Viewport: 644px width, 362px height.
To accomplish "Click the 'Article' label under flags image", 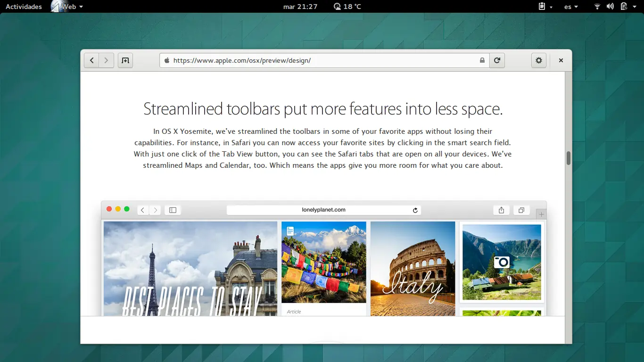I will (x=294, y=312).
